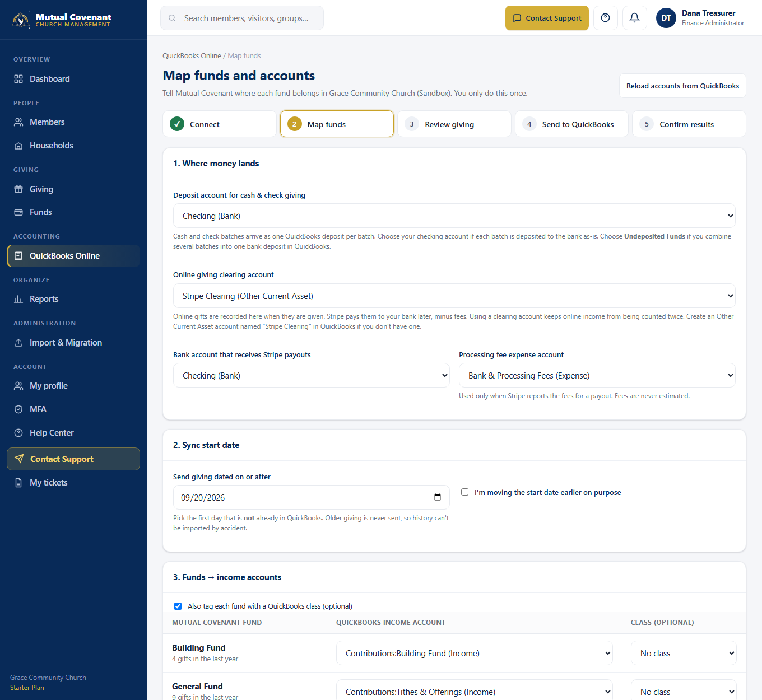
Task: Click the search members input field
Action: pos(242,18)
